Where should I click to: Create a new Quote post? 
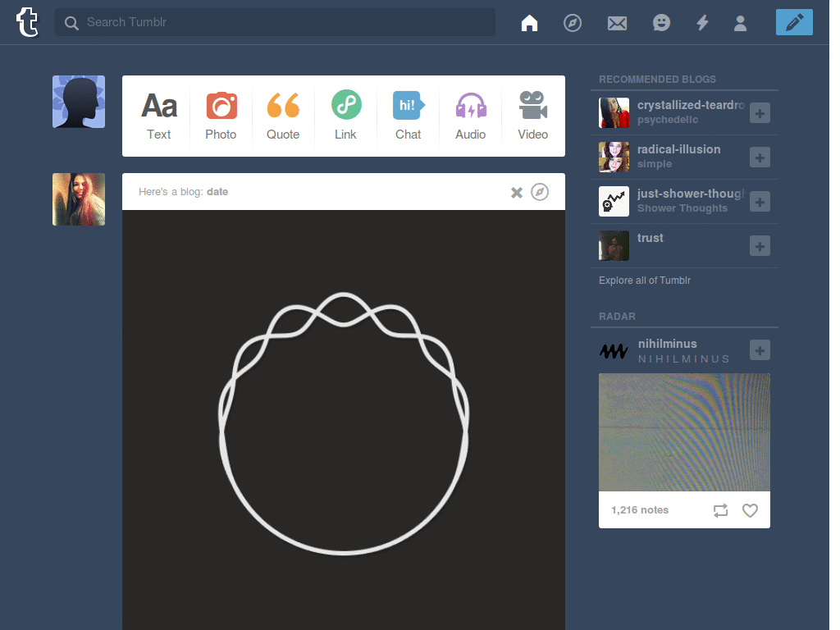click(x=283, y=116)
